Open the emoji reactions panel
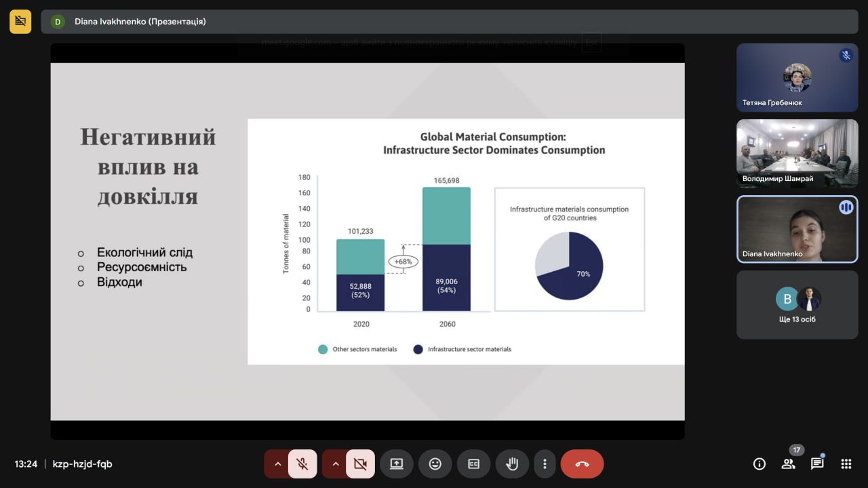868x488 pixels. point(435,464)
